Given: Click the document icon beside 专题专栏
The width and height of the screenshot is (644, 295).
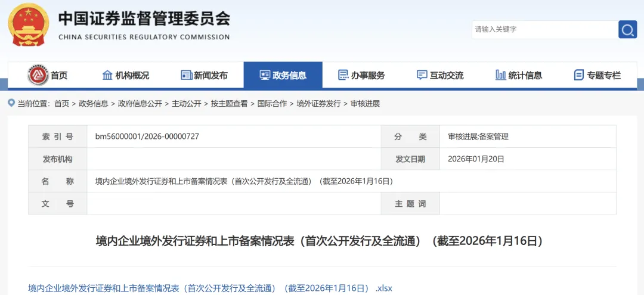Looking at the screenshot, I should [x=578, y=75].
